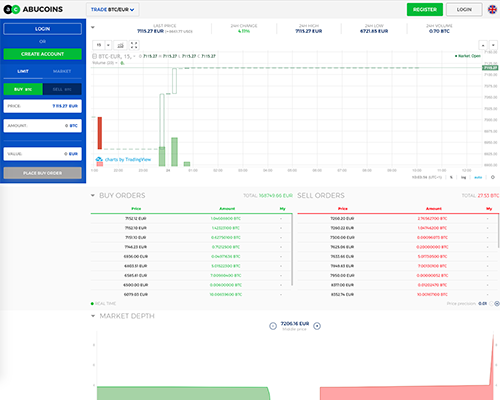Focus the VALUE input field
The width and height of the screenshot is (500, 400).
(42, 154)
